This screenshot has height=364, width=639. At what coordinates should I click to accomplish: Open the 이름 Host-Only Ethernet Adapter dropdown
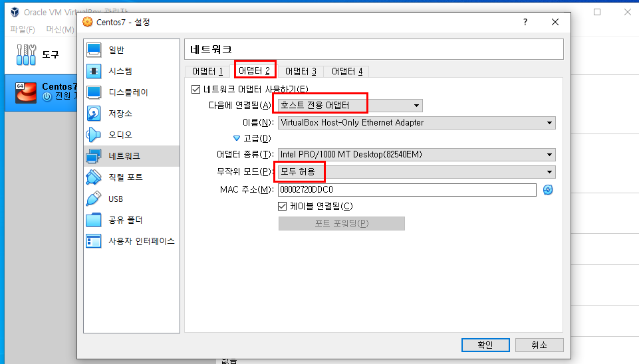416,123
